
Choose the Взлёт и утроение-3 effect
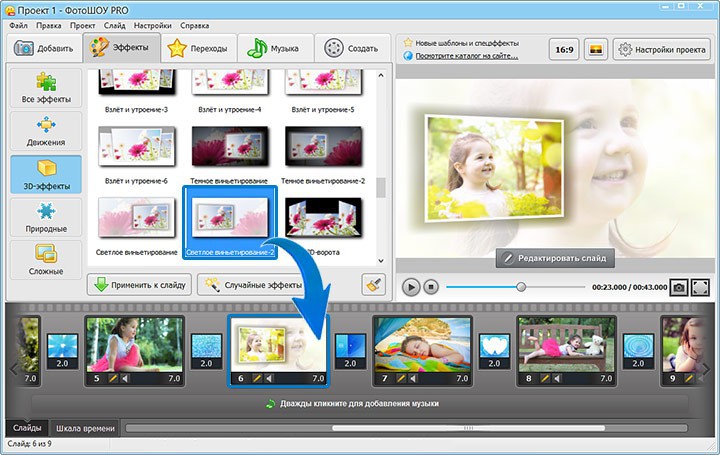point(136,91)
